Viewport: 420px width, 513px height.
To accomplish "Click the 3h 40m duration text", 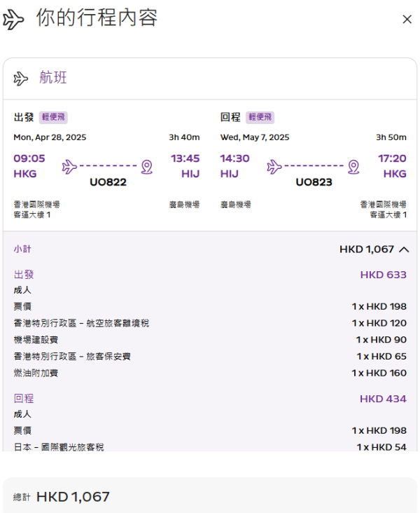I will pyautogui.click(x=184, y=137).
